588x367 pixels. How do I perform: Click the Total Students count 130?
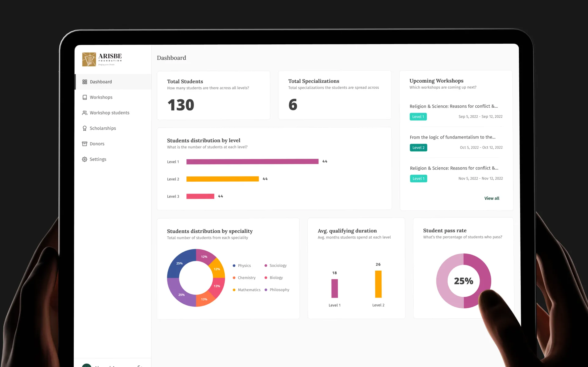[181, 105]
